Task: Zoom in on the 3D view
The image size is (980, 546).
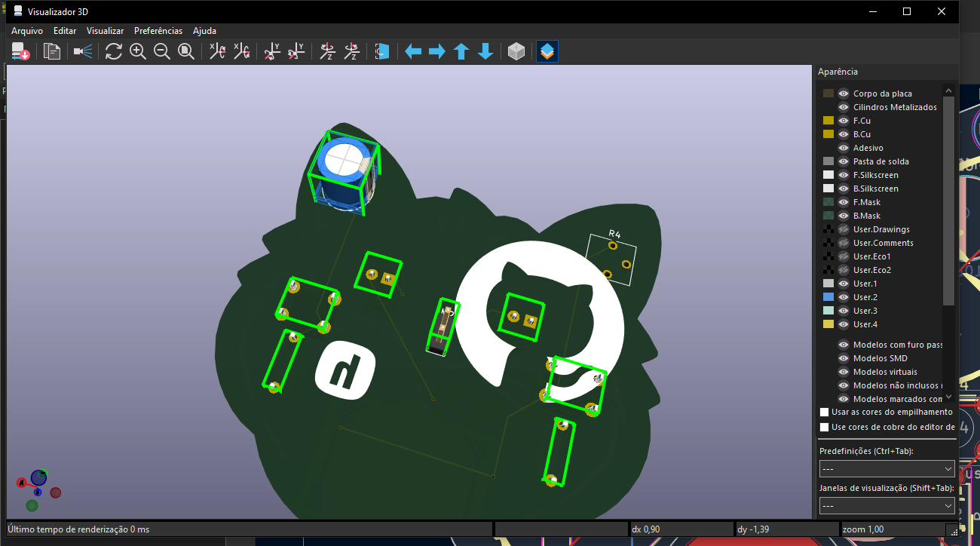Action: [138, 51]
